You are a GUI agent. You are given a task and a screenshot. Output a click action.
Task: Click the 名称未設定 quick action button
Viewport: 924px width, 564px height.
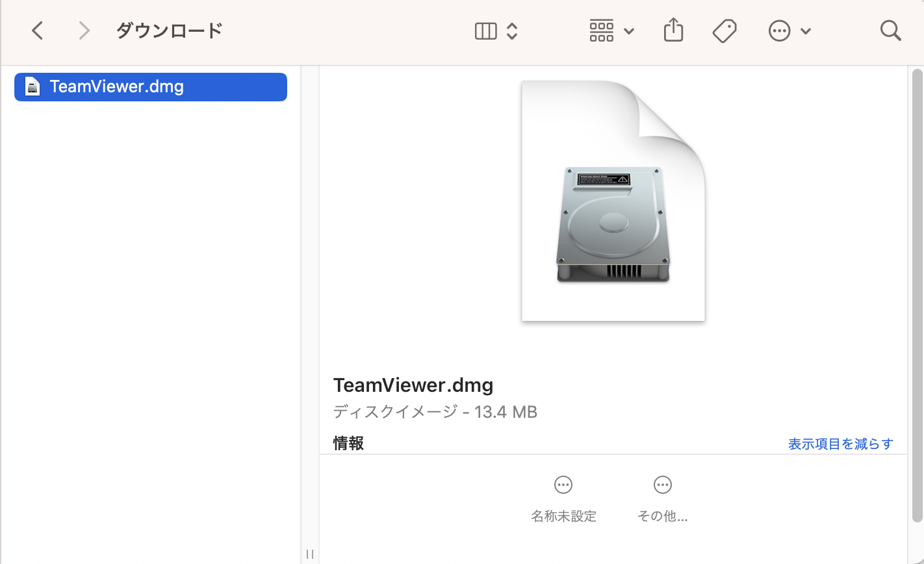point(563,498)
